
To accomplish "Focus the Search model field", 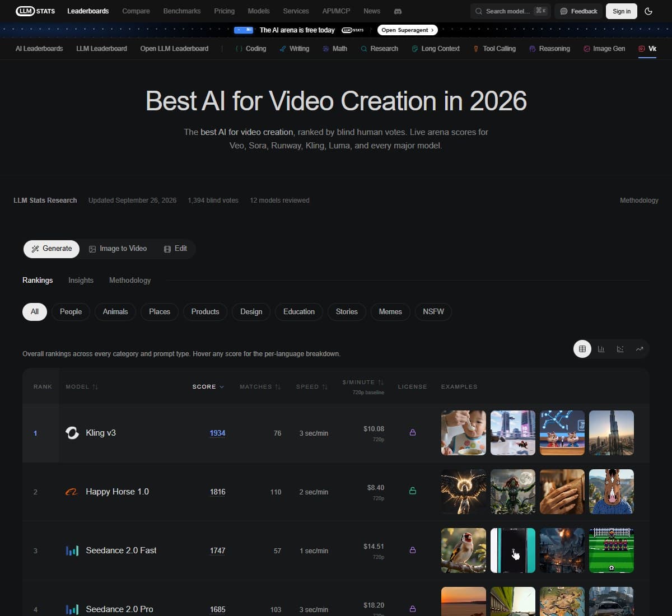I will (x=510, y=11).
